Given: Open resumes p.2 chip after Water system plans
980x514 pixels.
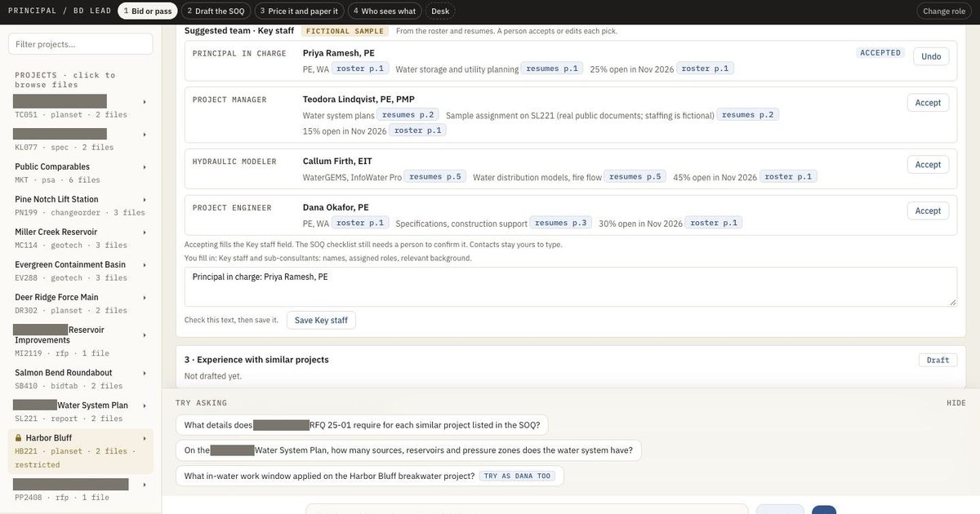Looking at the screenshot, I should pos(408,115).
